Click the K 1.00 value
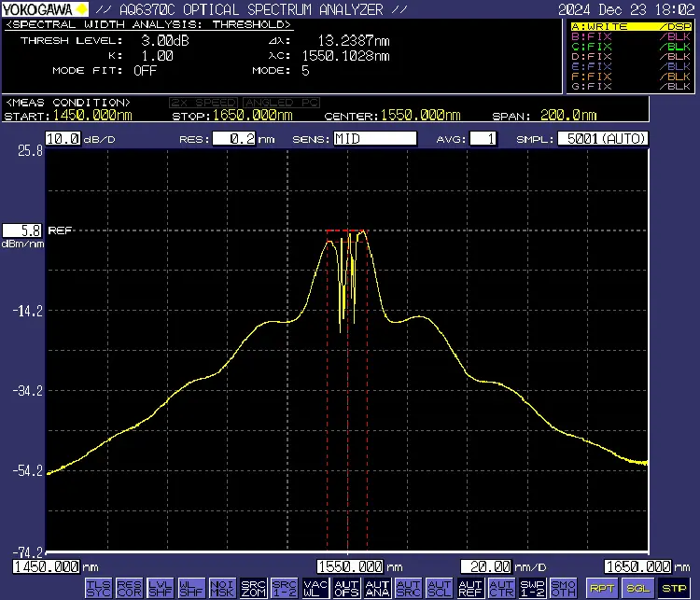Screen dimensions: 700x600 point(157,56)
